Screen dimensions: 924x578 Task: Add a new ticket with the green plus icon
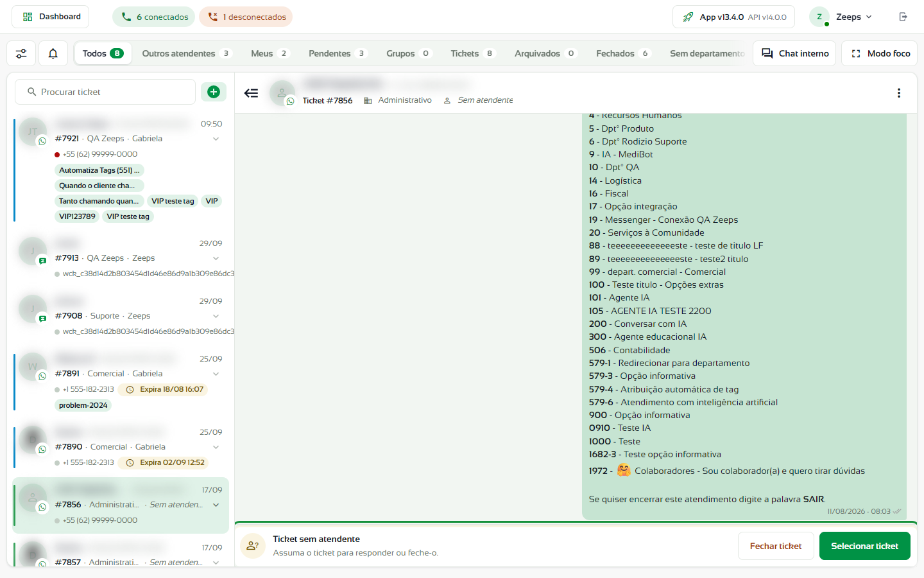coord(214,92)
